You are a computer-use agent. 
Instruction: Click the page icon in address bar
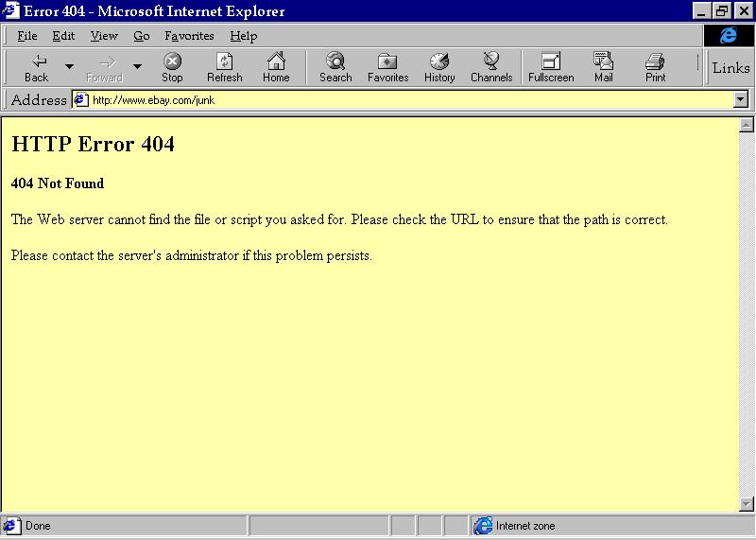(81, 100)
